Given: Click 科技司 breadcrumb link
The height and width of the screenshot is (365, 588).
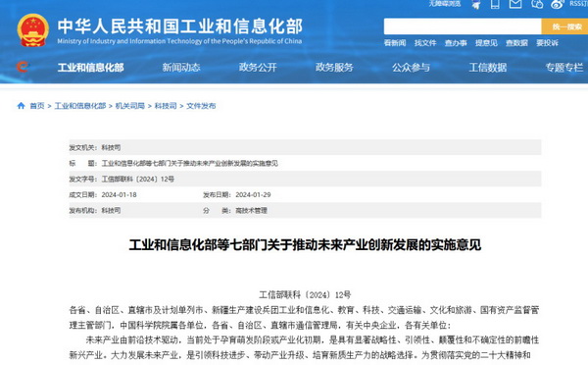Looking at the screenshot, I should (x=166, y=106).
